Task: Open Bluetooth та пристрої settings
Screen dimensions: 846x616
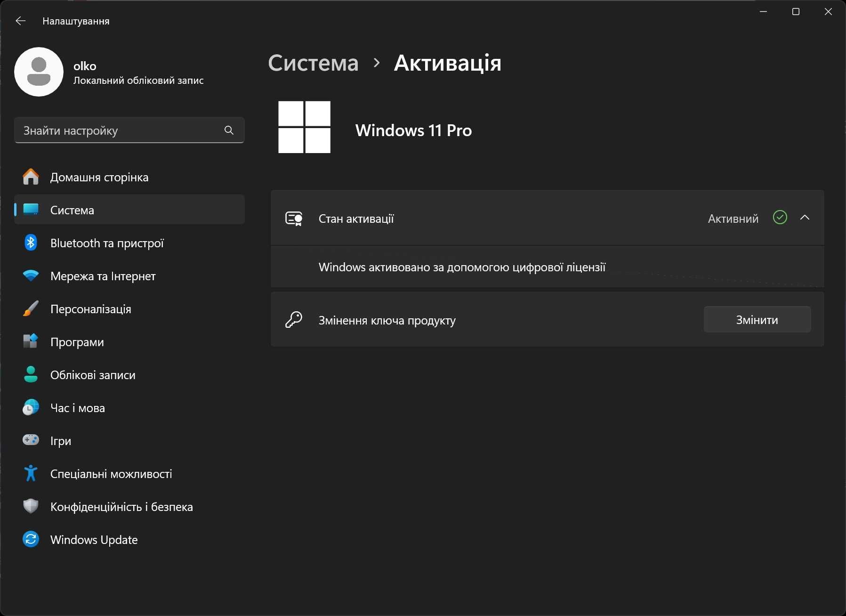Action: (x=129, y=243)
